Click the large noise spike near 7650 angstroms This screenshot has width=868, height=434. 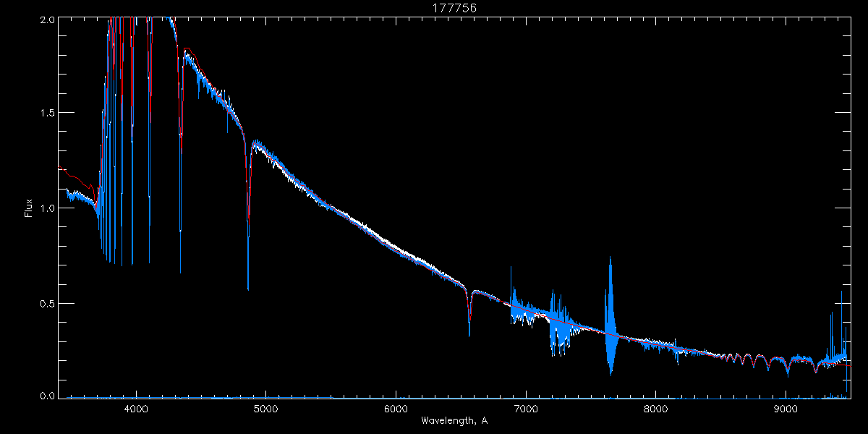pos(611,316)
